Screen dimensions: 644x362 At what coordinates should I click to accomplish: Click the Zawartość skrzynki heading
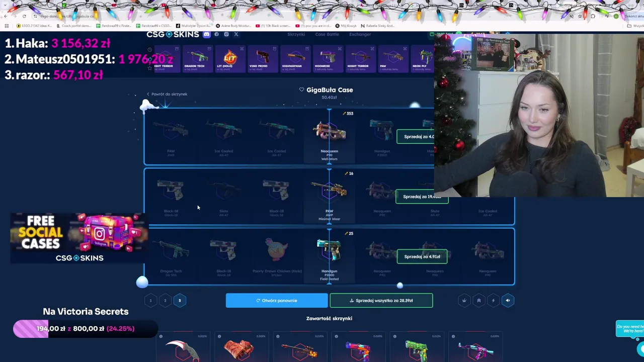329,318
